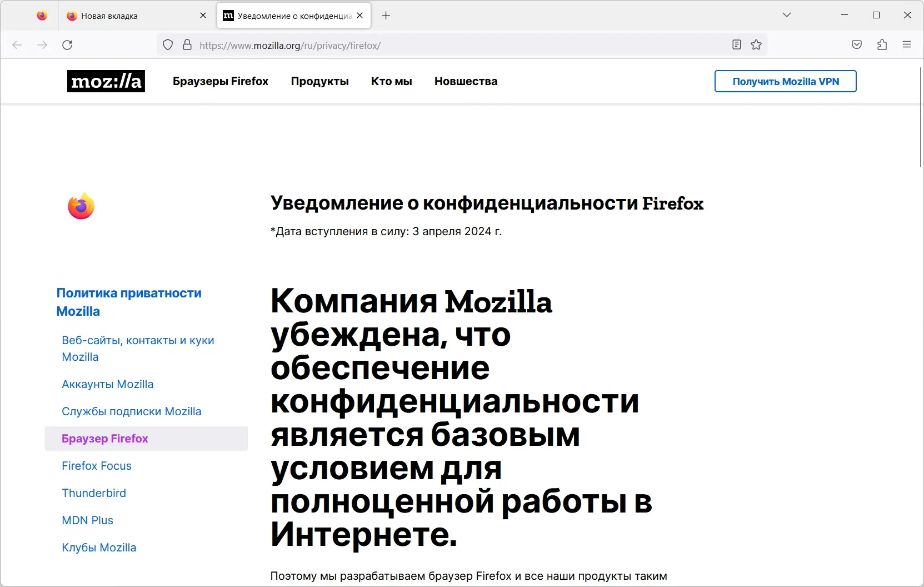The image size is (924, 587).
Task: Toggle Reader View icon
Action: [737, 45]
